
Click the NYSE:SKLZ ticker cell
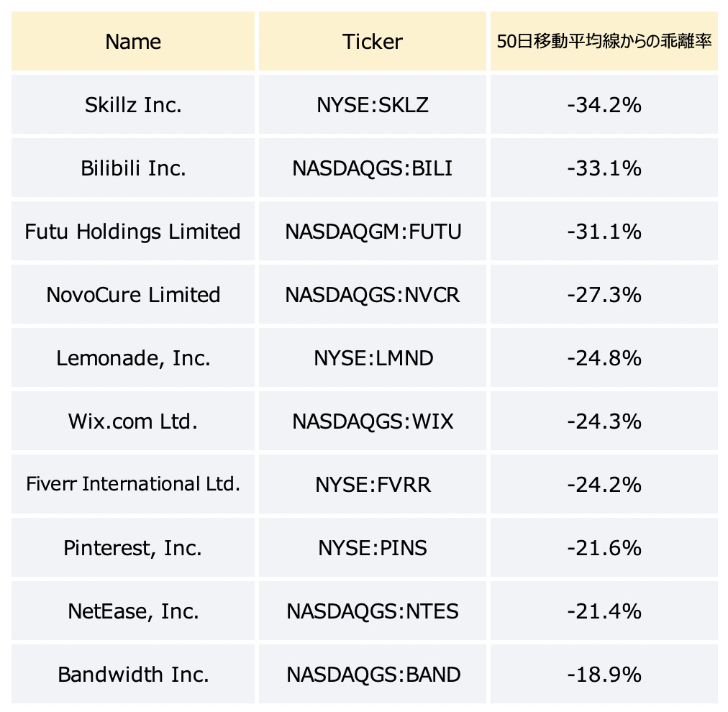pos(373,104)
